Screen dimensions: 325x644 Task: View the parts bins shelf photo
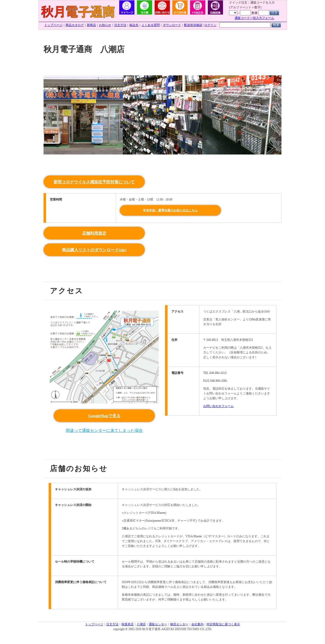[242, 115]
